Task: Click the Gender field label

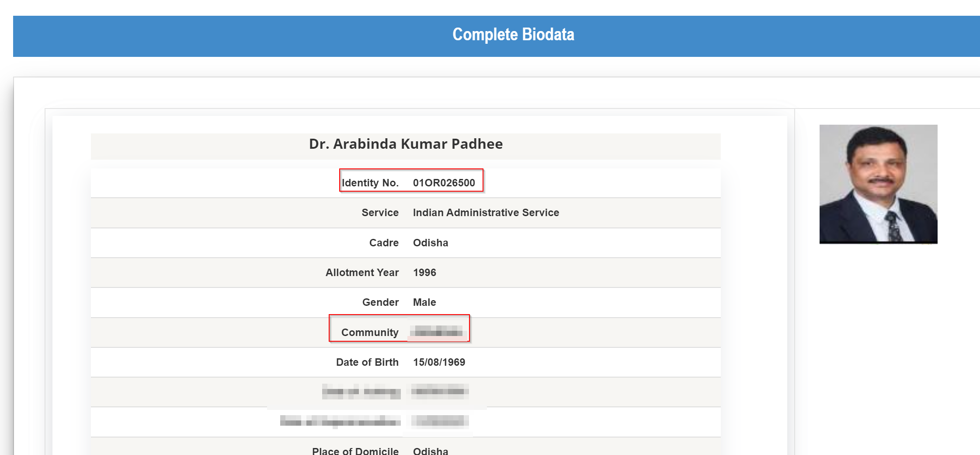Action: click(380, 302)
